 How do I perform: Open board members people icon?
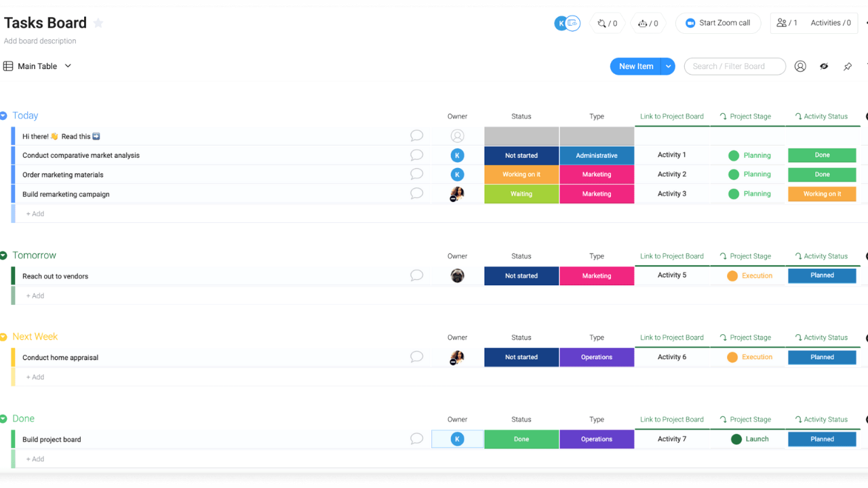click(x=782, y=23)
